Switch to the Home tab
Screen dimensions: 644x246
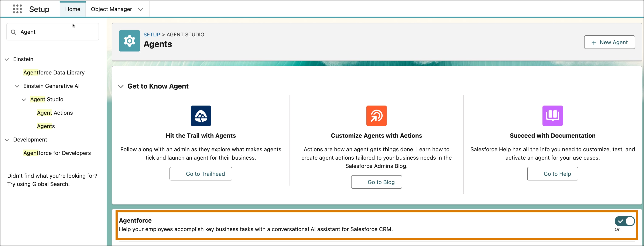72,9
